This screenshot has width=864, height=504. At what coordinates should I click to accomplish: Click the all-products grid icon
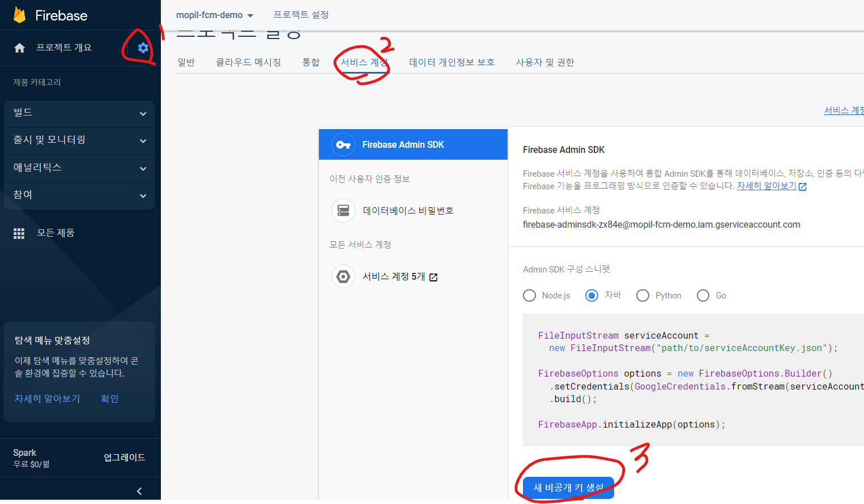19,233
